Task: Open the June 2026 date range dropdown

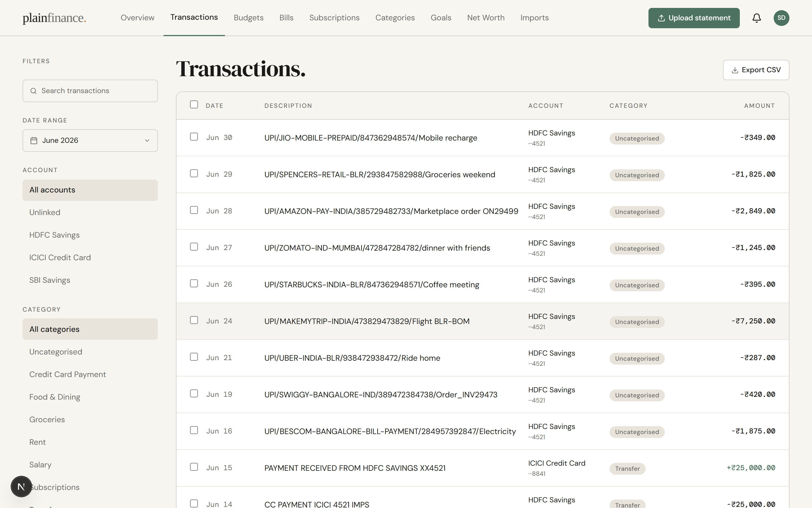Action: 90,141
